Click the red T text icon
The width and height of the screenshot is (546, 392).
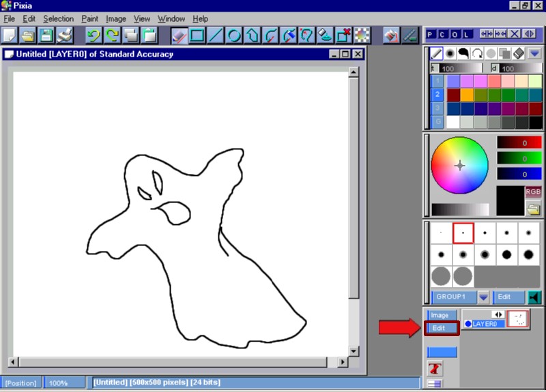pos(434,368)
